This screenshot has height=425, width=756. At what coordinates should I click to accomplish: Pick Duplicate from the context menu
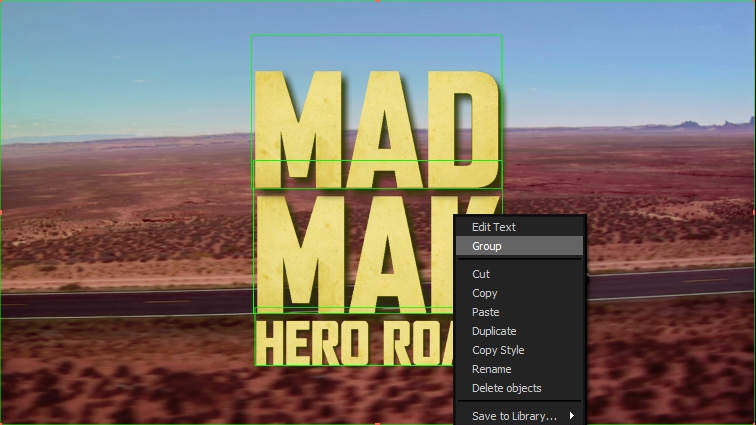(x=494, y=331)
